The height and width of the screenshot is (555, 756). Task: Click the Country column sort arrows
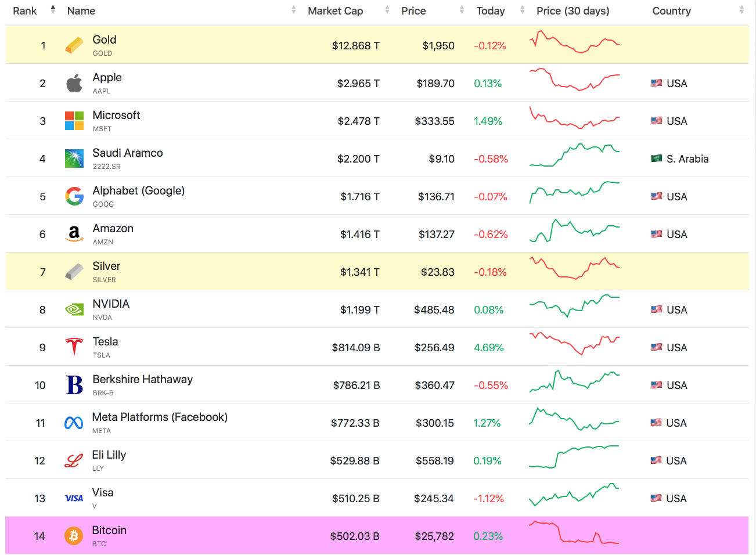[742, 9]
